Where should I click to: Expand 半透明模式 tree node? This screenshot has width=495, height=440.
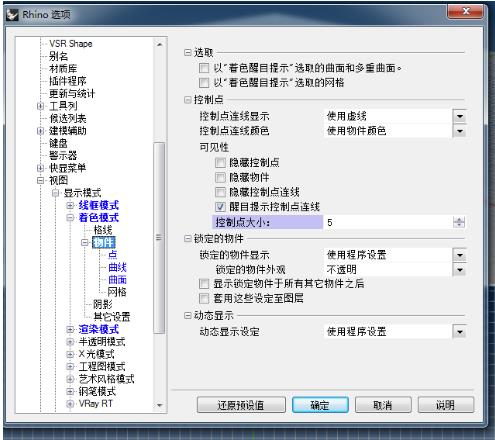pyautogui.click(x=70, y=342)
